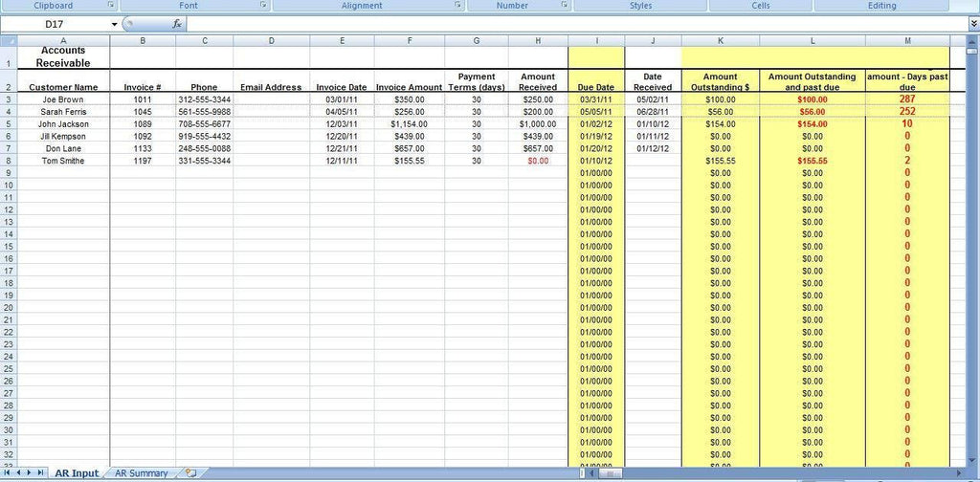Select column K header
The height and width of the screenshot is (482, 980).
pyautogui.click(x=720, y=40)
